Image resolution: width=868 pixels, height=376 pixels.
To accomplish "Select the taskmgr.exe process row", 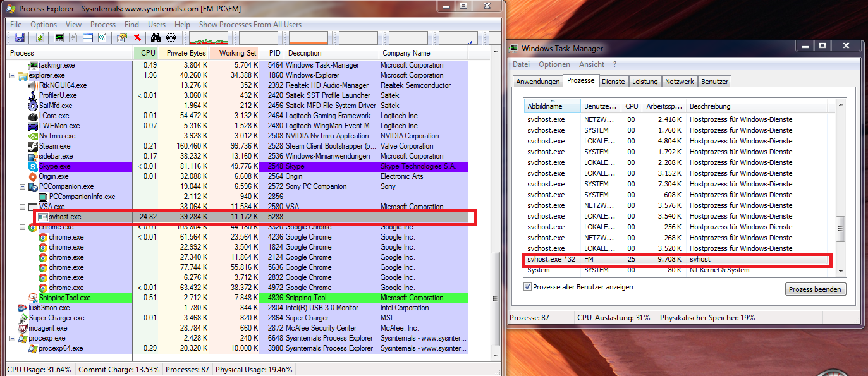I will coord(238,65).
